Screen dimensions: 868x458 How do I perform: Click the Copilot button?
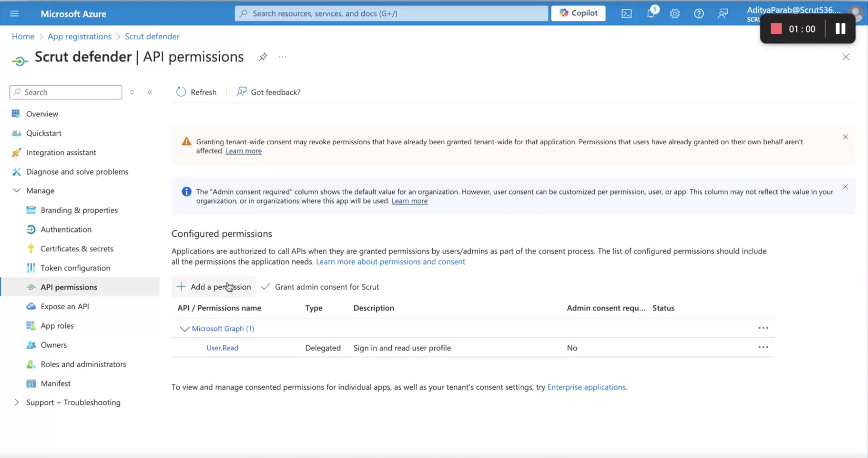click(x=578, y=13)
